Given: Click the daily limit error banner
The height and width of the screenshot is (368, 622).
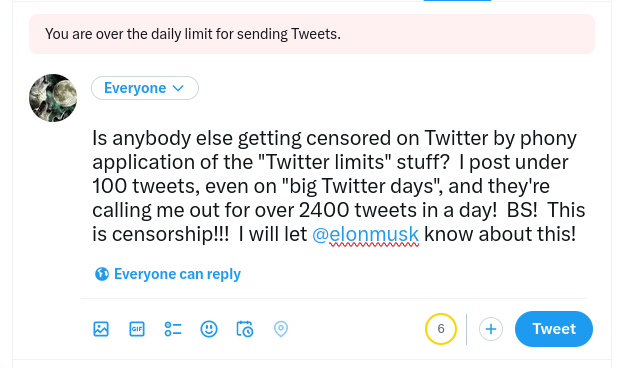Looking at the screenshot, I should [312, 34].
